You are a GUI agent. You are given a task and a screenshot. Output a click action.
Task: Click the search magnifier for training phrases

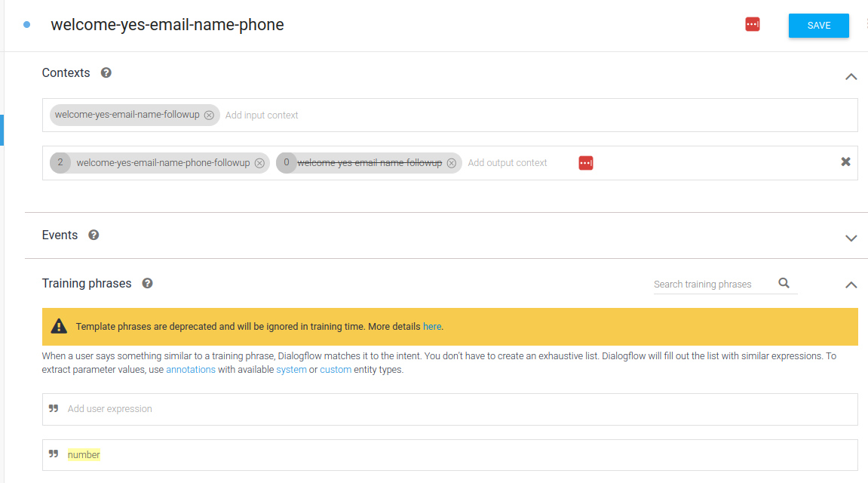[784, 284]
